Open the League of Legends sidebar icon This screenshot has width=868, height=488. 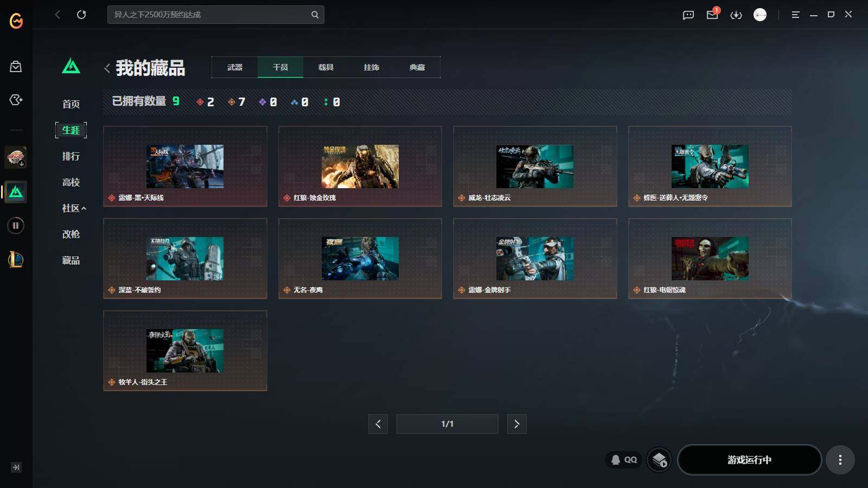point(16,260)
